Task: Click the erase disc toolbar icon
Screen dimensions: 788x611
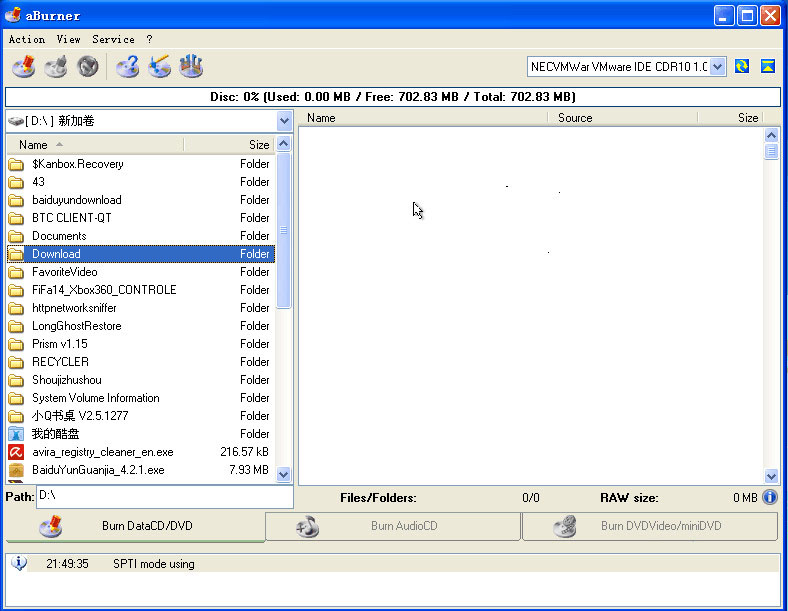Action: (56, 67)
